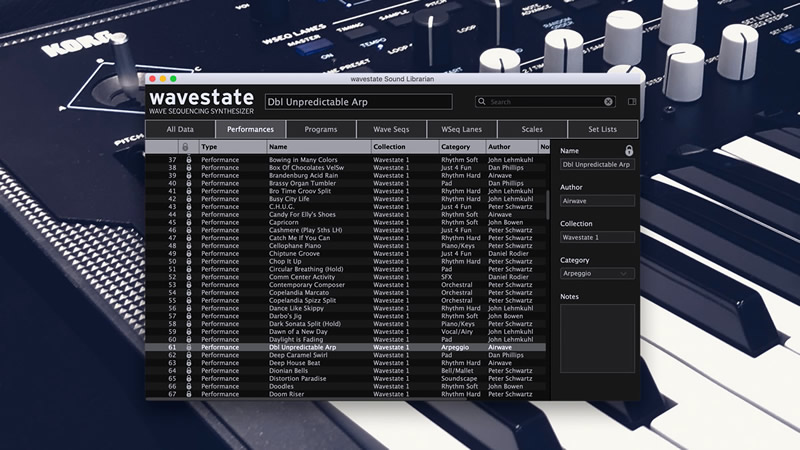Switch to the Scales tab
This screenshot has height=450, width=800.
(x=532, y=130)
